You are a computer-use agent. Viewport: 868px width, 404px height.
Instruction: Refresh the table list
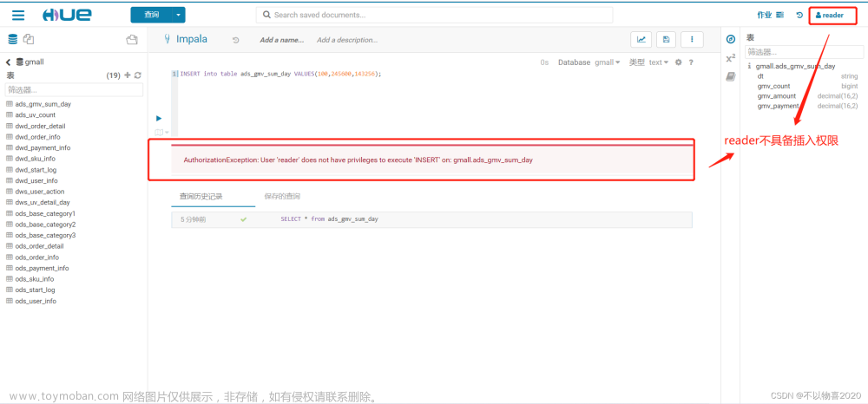point(138,75)
